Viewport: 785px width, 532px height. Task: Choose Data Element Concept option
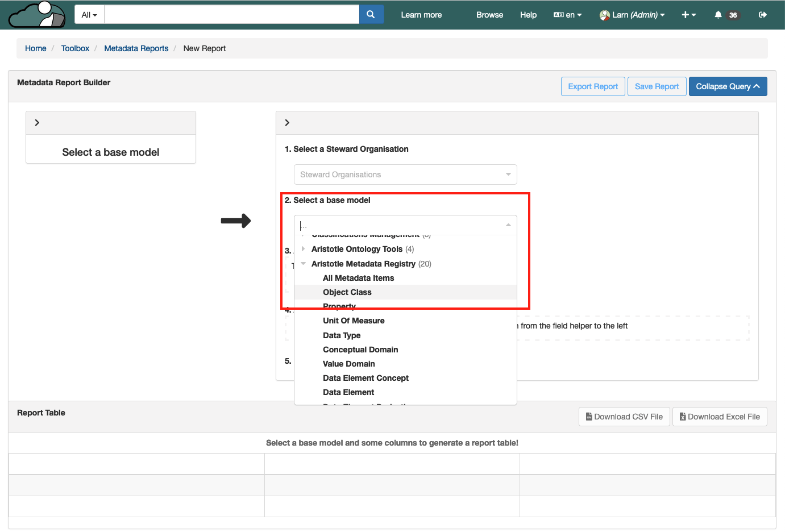(x=365, y=378)
